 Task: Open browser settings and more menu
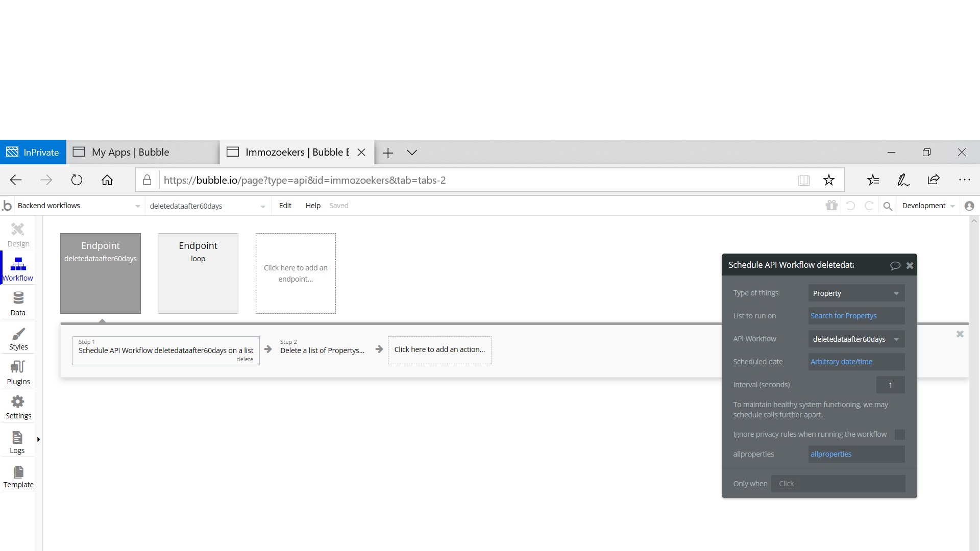[x=964, y=180]
